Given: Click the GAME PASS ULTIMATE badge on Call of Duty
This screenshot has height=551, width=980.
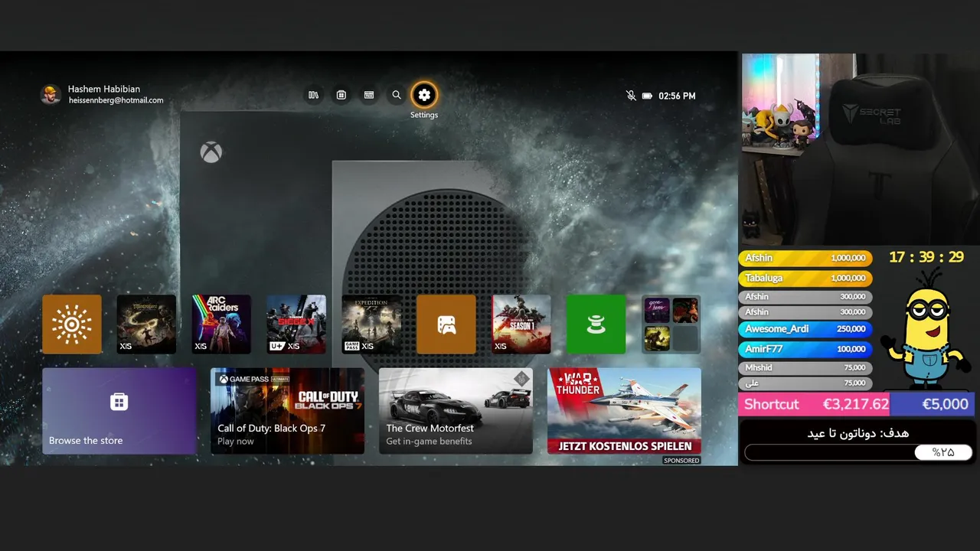Looking at the screenshot, I should click(x=254, y=379).
